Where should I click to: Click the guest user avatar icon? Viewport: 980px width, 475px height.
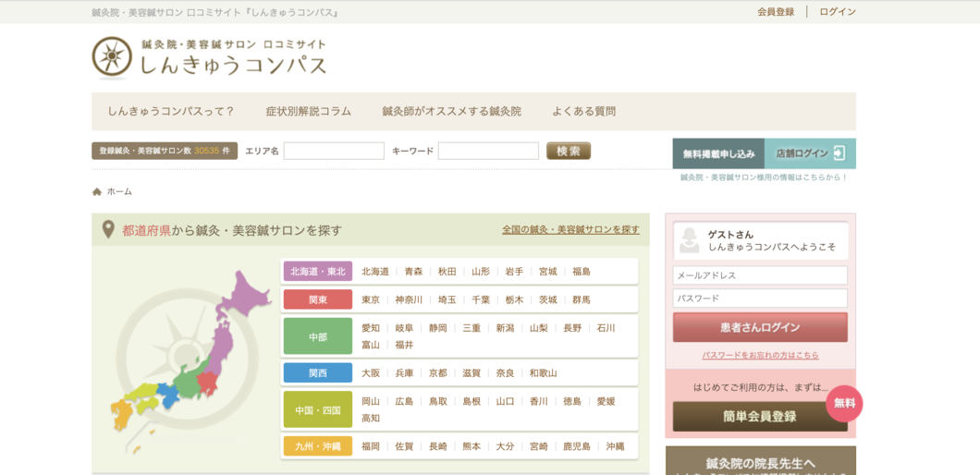pos(689,240)
